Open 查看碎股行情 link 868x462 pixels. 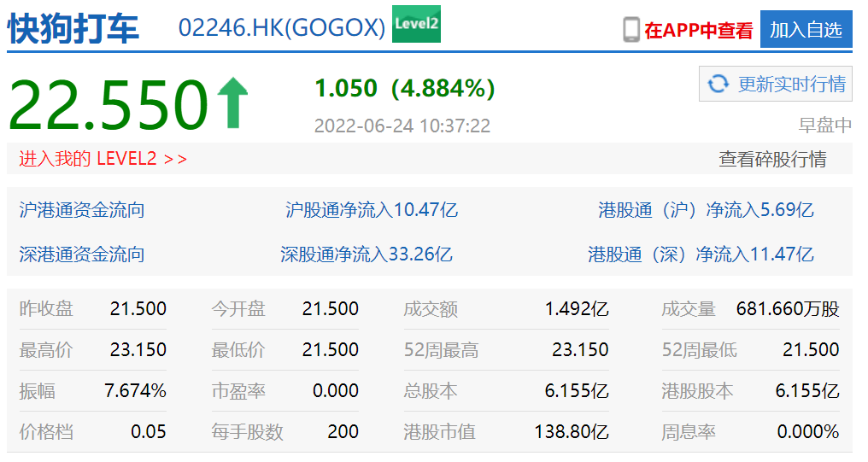pos(772,159)
